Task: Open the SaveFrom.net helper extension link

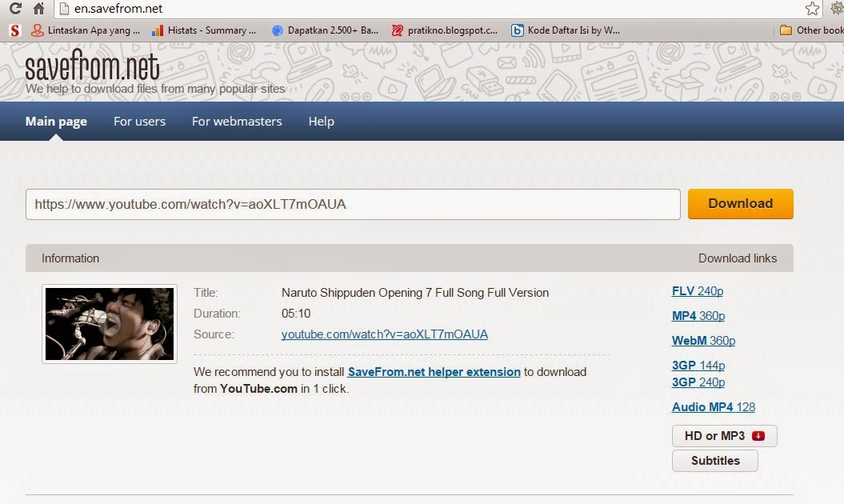Action: [x=434, y=372]
